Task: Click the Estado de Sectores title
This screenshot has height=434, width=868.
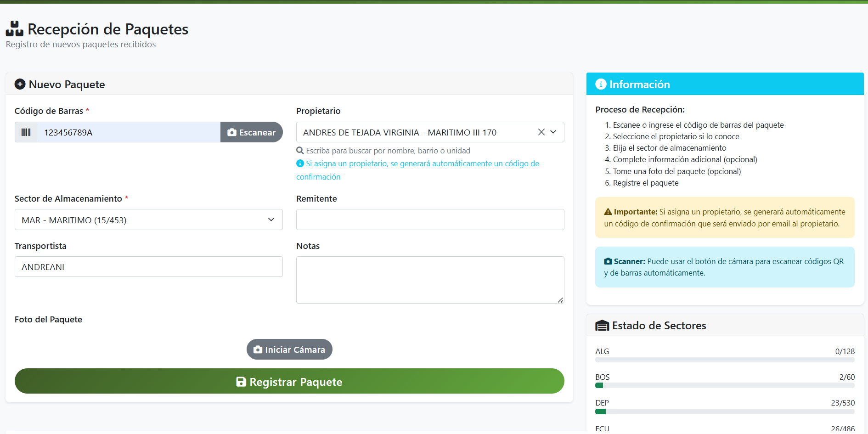Action: [659, 326]
